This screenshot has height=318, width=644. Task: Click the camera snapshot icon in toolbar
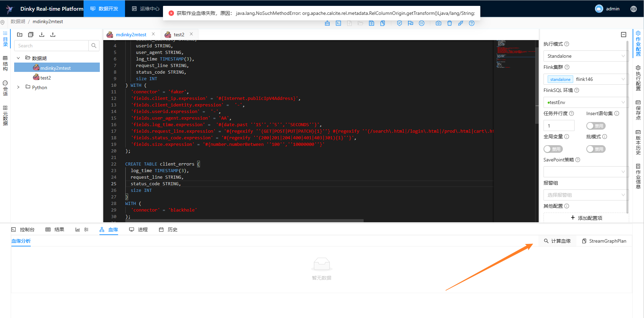point(439,23)
